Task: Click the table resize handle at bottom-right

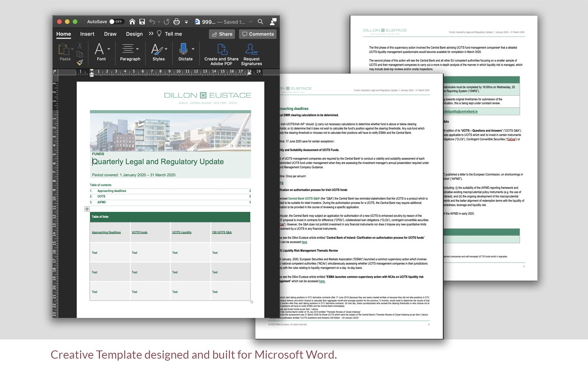Action: point(252,302)
